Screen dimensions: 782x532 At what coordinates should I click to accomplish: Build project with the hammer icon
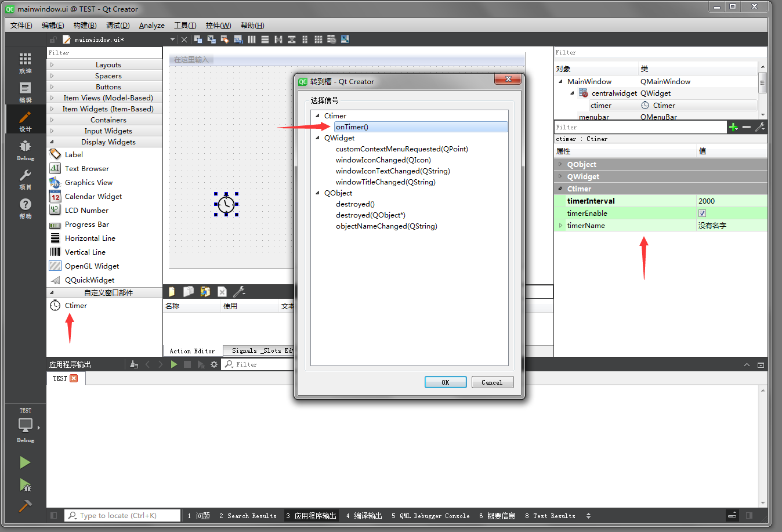pyautogui.click(x=25, y=506)
